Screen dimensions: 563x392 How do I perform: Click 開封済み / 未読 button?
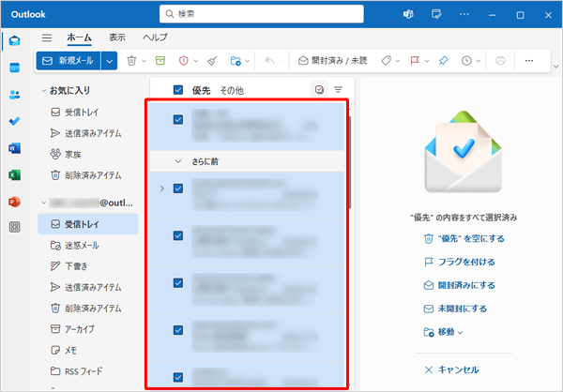[x=332, y=61]
